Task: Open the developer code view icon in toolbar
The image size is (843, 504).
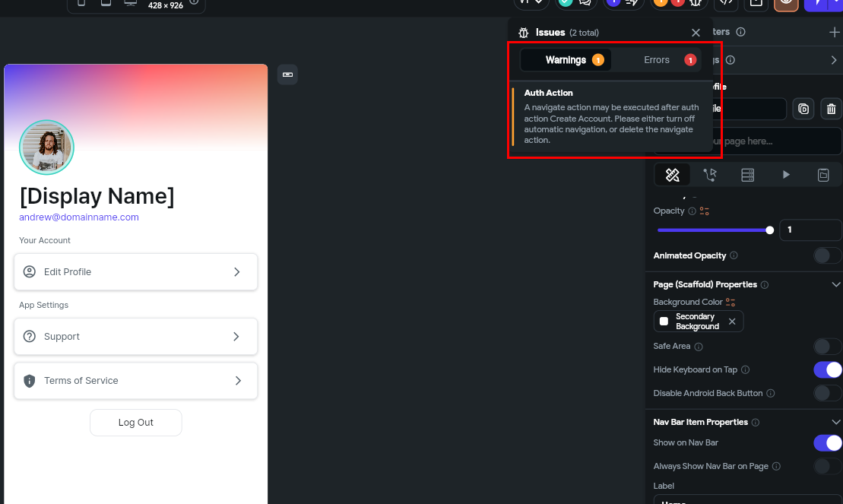Action: (726, 3)
